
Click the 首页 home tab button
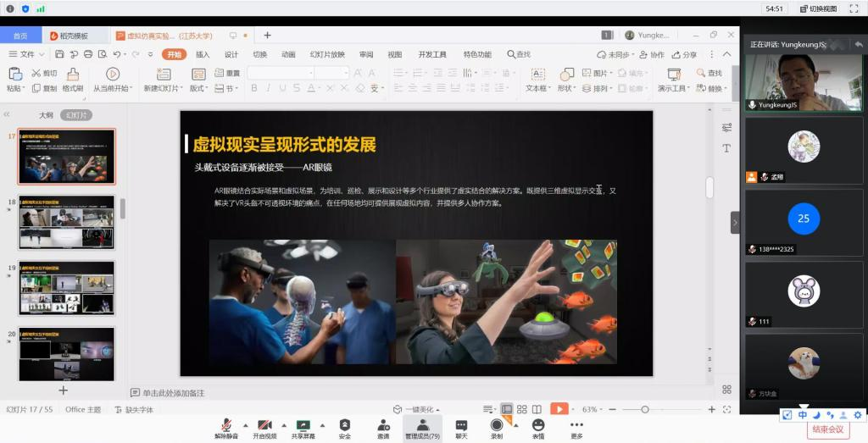coord(20,36)
